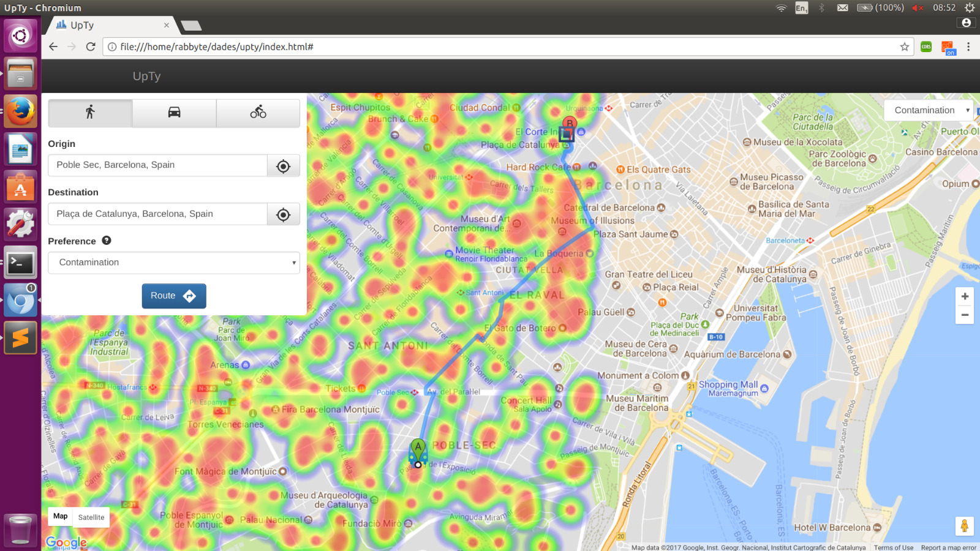Click the green A origin marker

418,449
